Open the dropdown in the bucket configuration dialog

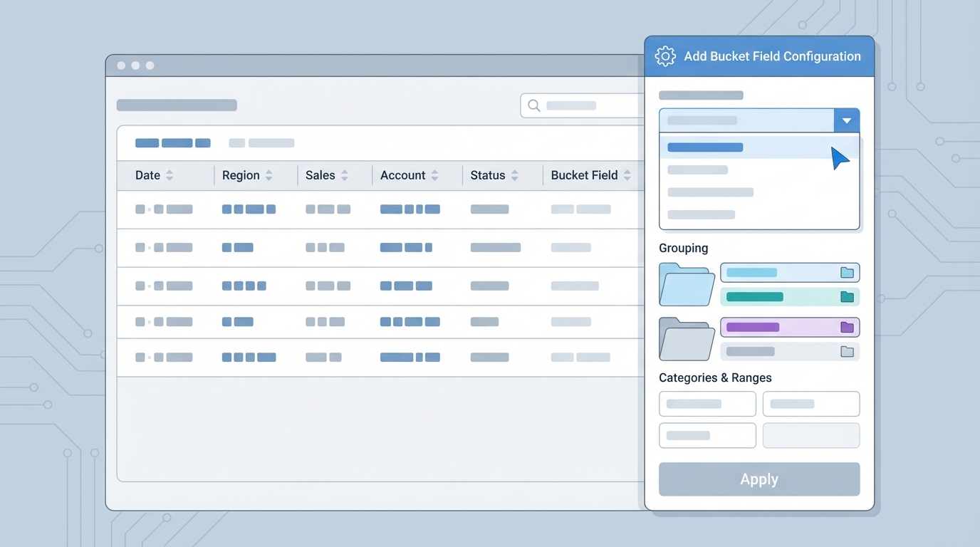pyautogui.click(x=847, y=120)
